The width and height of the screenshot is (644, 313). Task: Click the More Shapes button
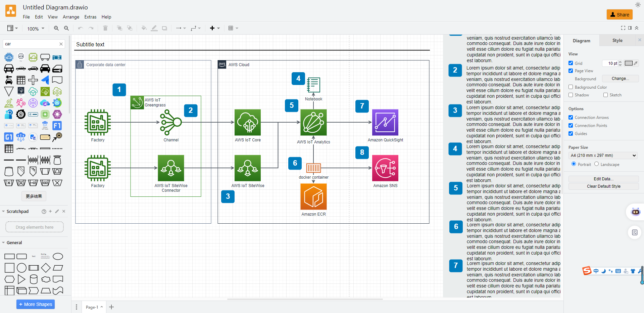point(36,304)
